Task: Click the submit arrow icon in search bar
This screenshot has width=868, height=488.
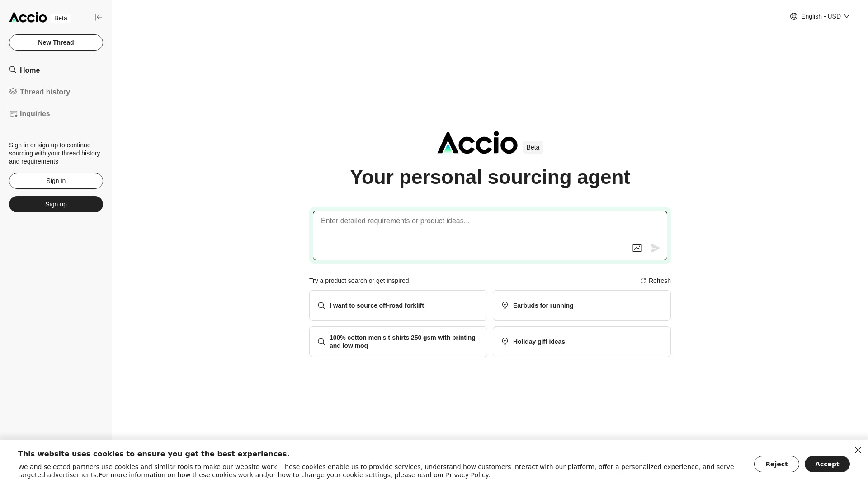Action: (655, 247)
